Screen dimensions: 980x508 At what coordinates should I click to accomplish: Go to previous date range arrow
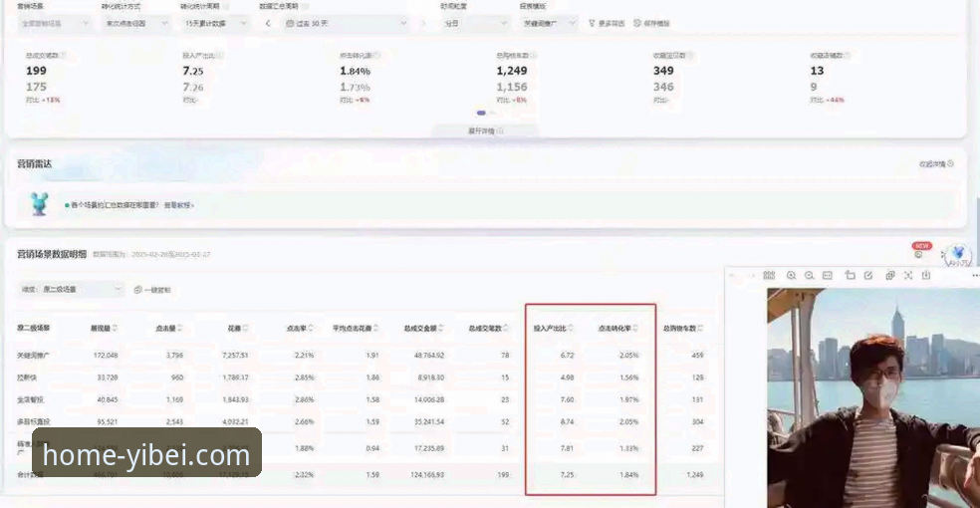[268, 23]
